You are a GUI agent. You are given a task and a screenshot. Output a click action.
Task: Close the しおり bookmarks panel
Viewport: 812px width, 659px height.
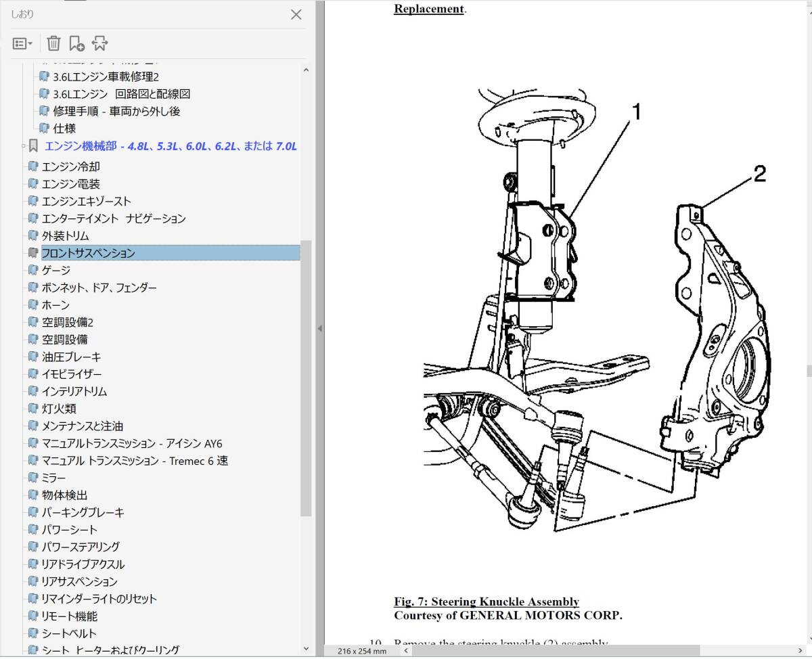(296, 14)
